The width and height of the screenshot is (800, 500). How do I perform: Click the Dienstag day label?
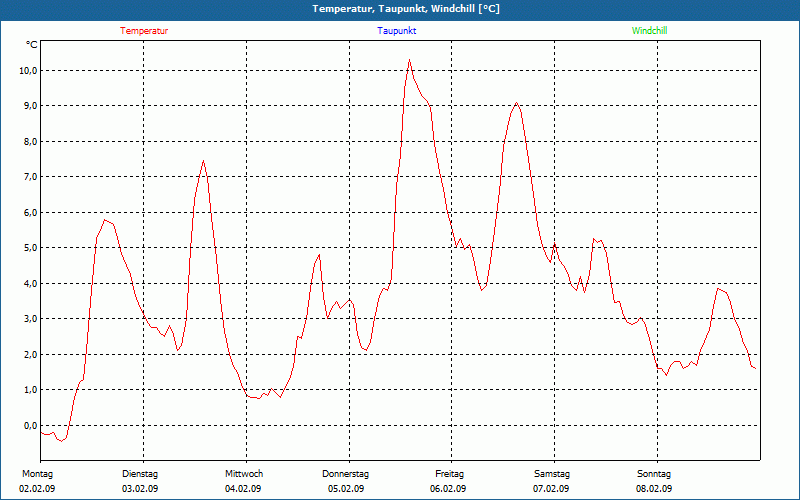140,474
